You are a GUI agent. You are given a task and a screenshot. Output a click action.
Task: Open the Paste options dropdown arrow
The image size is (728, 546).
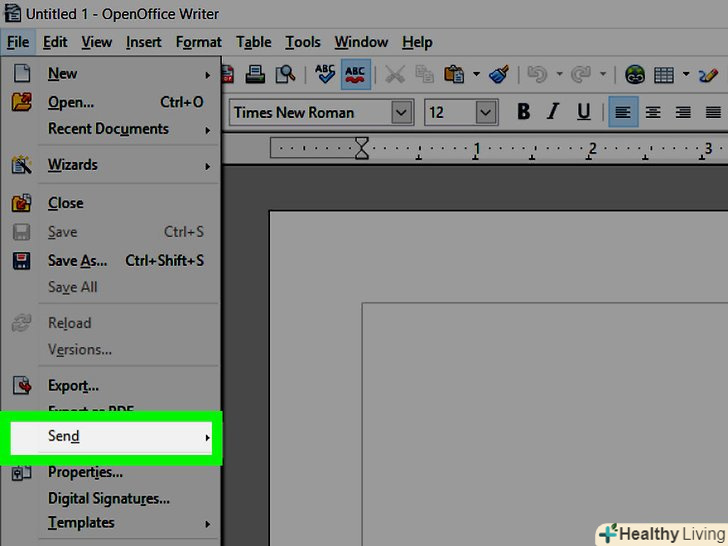pyautogui.click(x=476, y=74)
